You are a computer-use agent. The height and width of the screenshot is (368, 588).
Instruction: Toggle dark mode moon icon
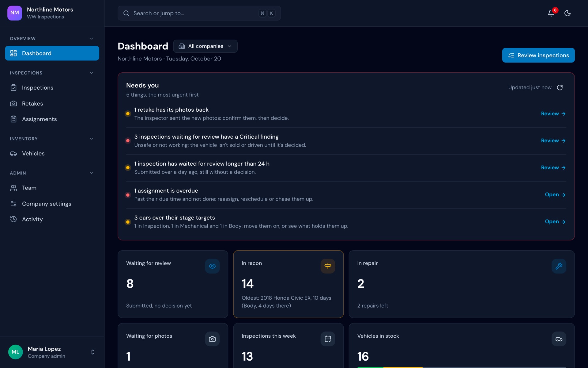[x=567, y=13]
